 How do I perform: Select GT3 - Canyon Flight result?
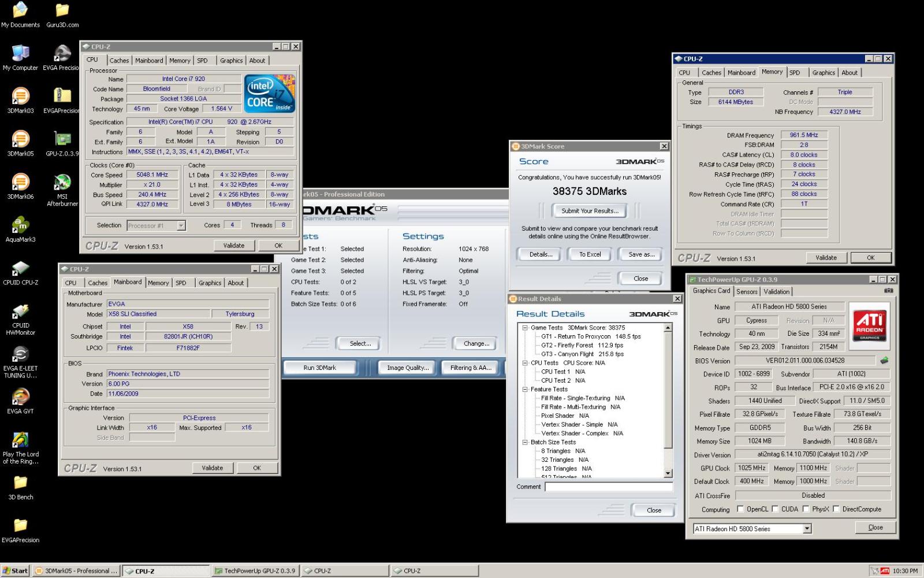[582, 354]
